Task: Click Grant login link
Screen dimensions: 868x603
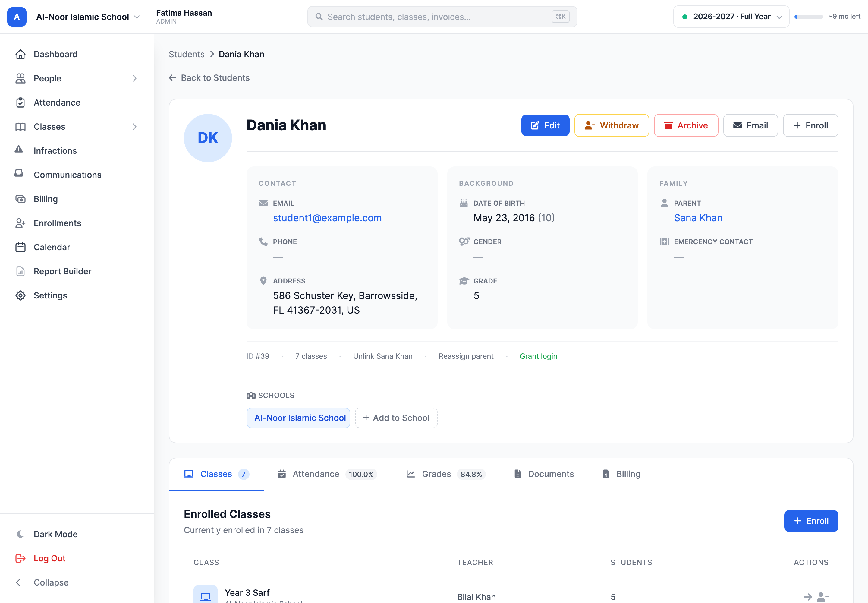Action: (x=538, y=356)
